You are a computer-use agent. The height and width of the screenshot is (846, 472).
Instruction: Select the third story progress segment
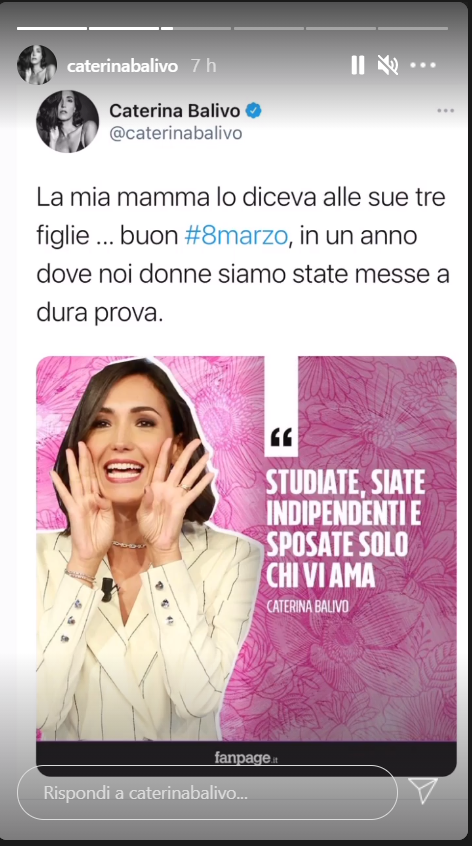click(x=196, y=28)
